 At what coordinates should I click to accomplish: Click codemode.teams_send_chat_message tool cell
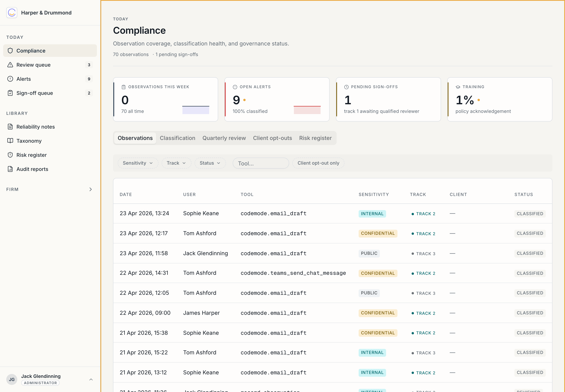click(293, 273)
